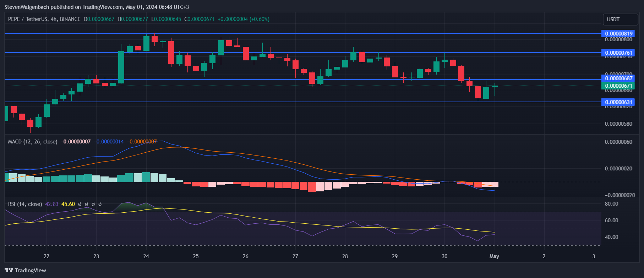Click date label 24 on time axis
The image size is (644, 278).
[x=146, y=256]
